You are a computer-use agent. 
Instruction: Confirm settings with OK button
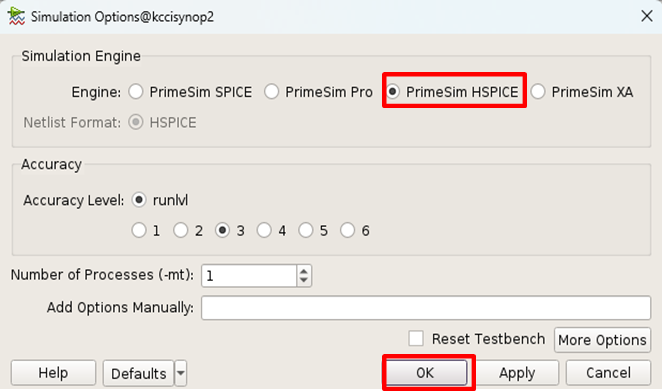pyautogui.click(x=426, y=373)
